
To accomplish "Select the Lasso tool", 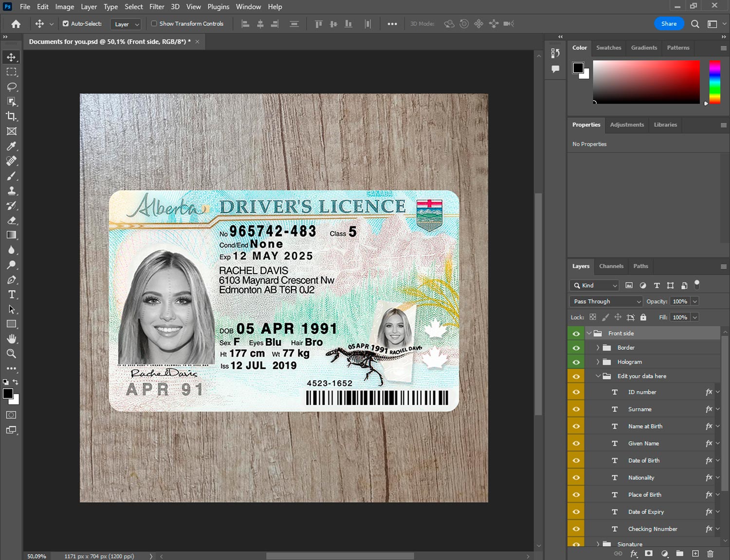I will tap(11, 87).
